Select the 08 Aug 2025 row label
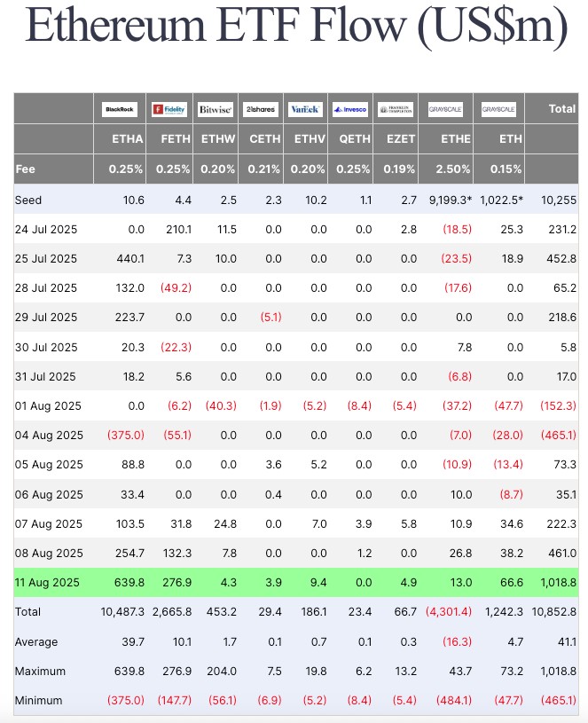588x723 pixels. pos(49,553)
